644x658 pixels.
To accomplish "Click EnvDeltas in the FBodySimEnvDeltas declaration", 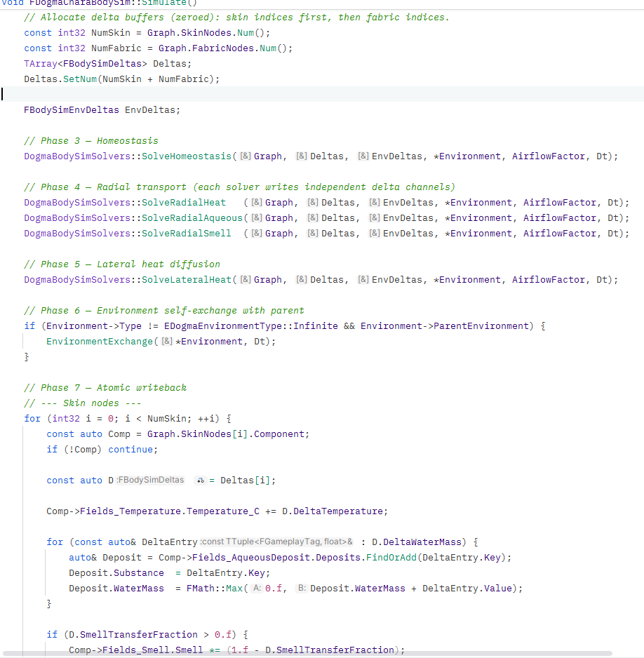I will point(150,110).
